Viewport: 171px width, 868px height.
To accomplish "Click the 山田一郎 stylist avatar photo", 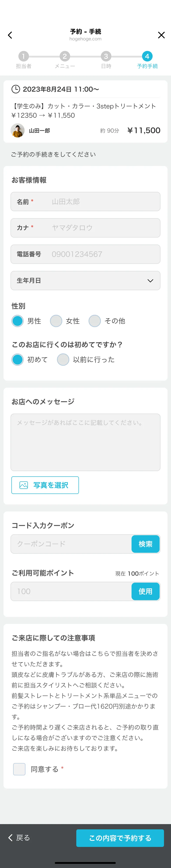I will click(18, 130).
